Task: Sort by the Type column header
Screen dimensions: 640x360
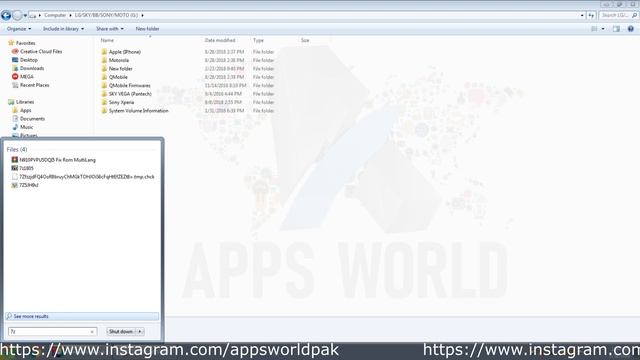Action: (x=258, y=40)
